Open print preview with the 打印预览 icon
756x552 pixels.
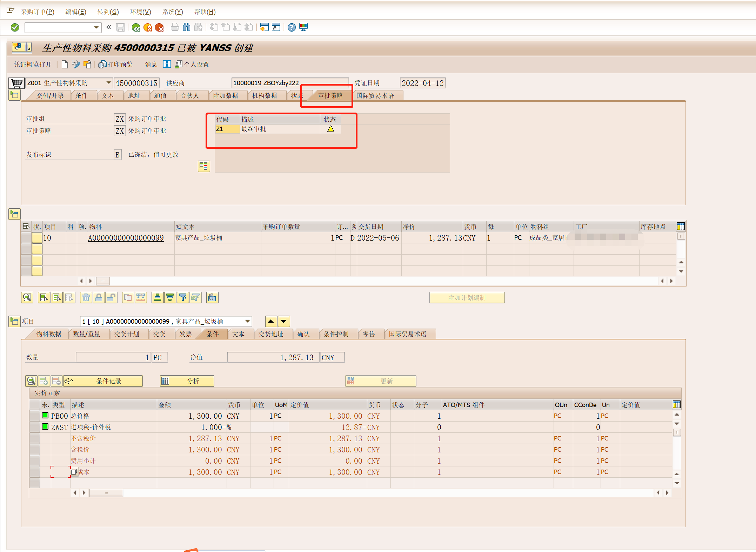tap(102, 64)
